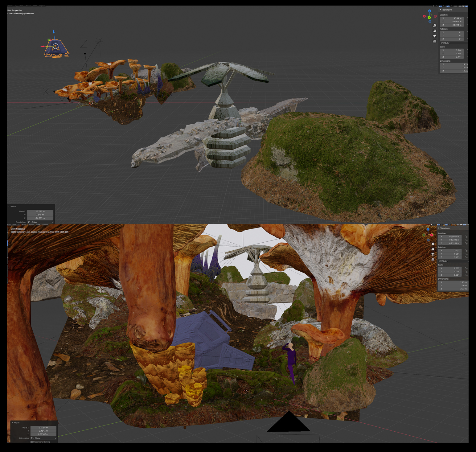The height and width of the screenshot is (452, 476).
Task: Click zoom magnifier icon in top viewport
Action: point(435,26)
